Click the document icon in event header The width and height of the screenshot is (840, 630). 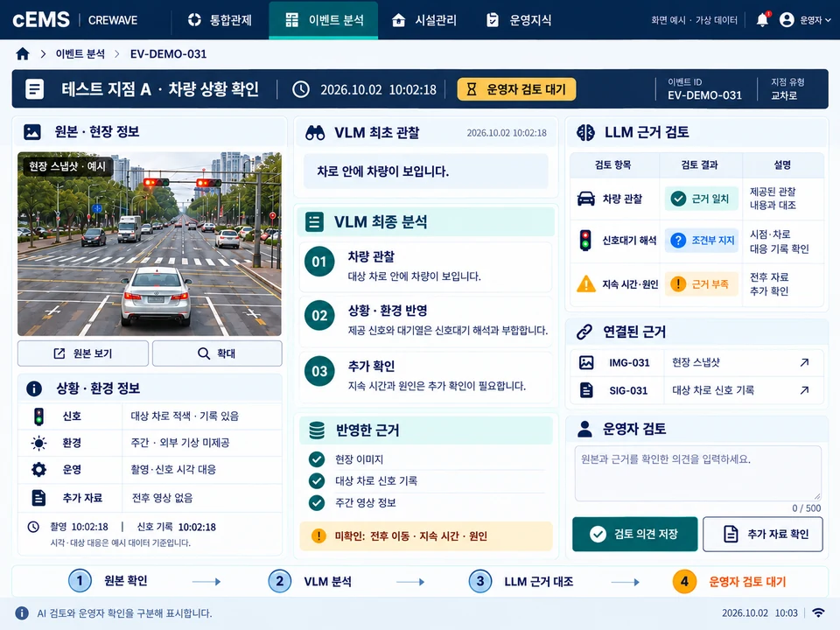[x=35, y=89]
